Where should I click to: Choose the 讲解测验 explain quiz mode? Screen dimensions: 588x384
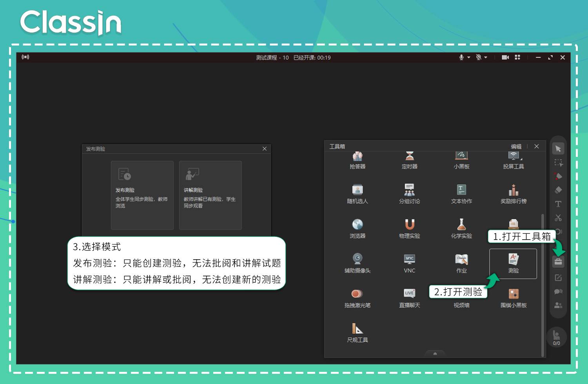pos(211,195)
